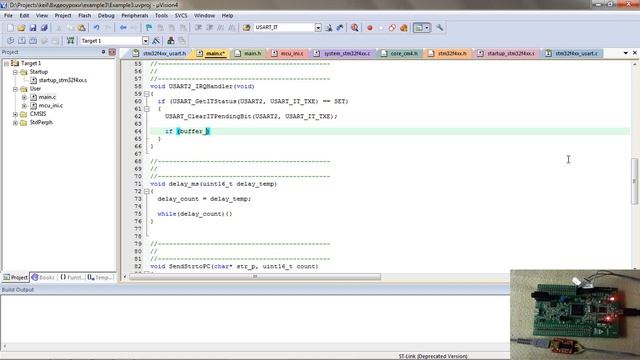Click the Translate current file icon
The height and width of the screenshot is (360, 640).
(x=10, y=41)
